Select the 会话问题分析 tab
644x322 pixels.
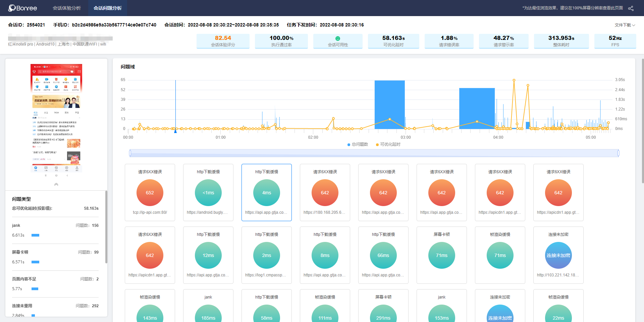click(108, 8)
